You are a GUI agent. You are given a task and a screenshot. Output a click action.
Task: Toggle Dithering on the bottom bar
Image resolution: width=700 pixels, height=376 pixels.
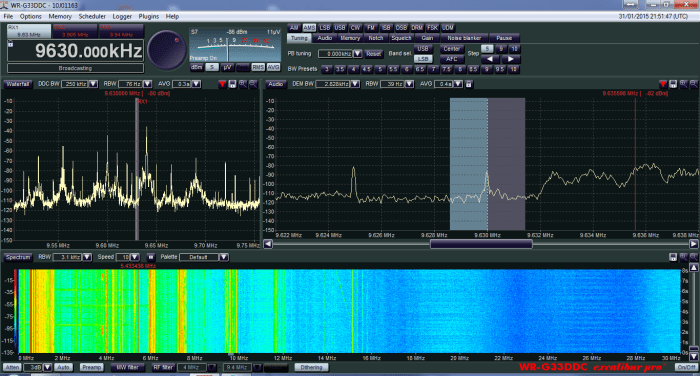[x=312, y=368]
